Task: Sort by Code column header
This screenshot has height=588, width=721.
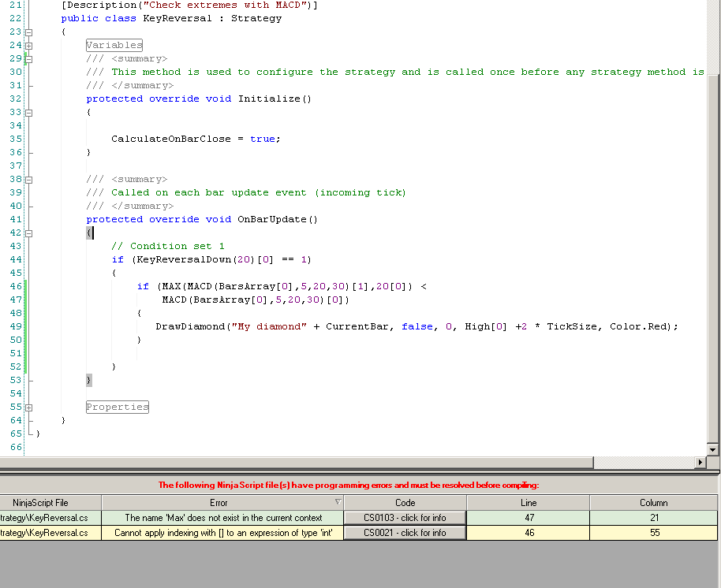Action: coord(405,503)
